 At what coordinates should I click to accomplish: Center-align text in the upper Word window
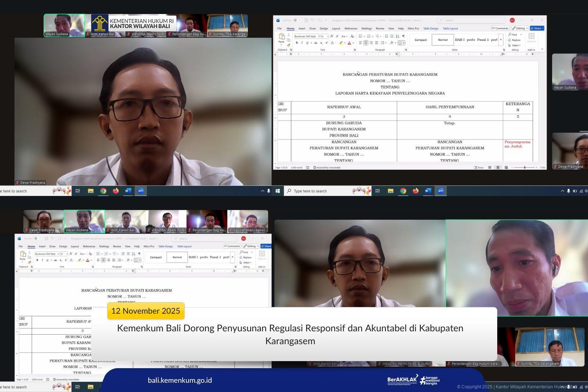pyautogui.click(x=366, y=43)
